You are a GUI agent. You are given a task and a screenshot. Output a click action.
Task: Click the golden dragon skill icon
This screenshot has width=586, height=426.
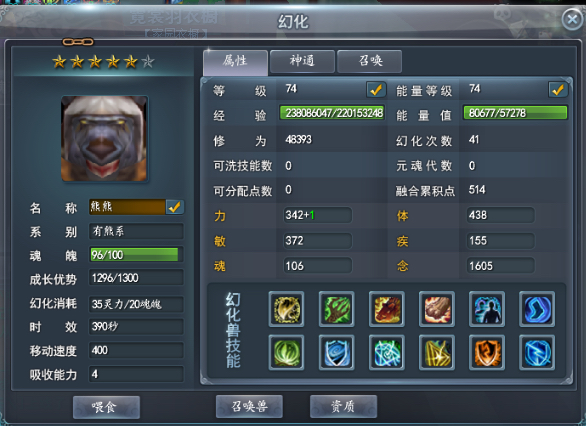286,309
